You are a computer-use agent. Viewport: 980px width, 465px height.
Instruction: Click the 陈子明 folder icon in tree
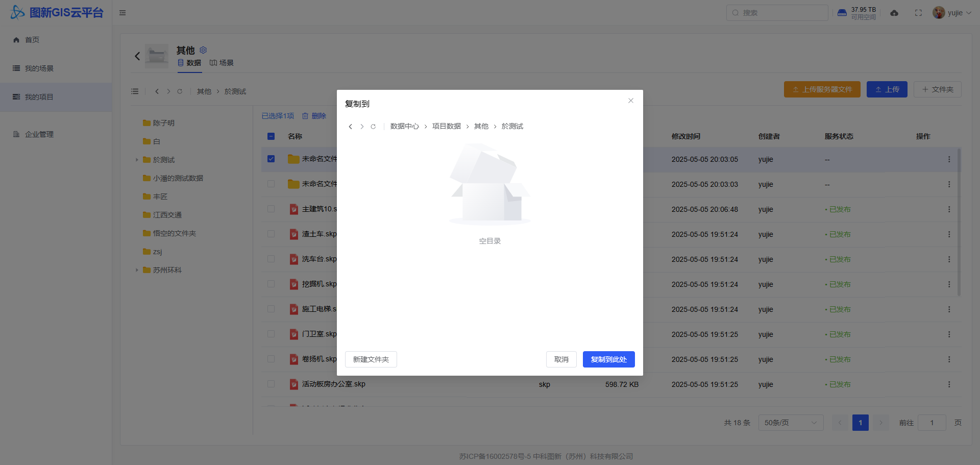146,123
